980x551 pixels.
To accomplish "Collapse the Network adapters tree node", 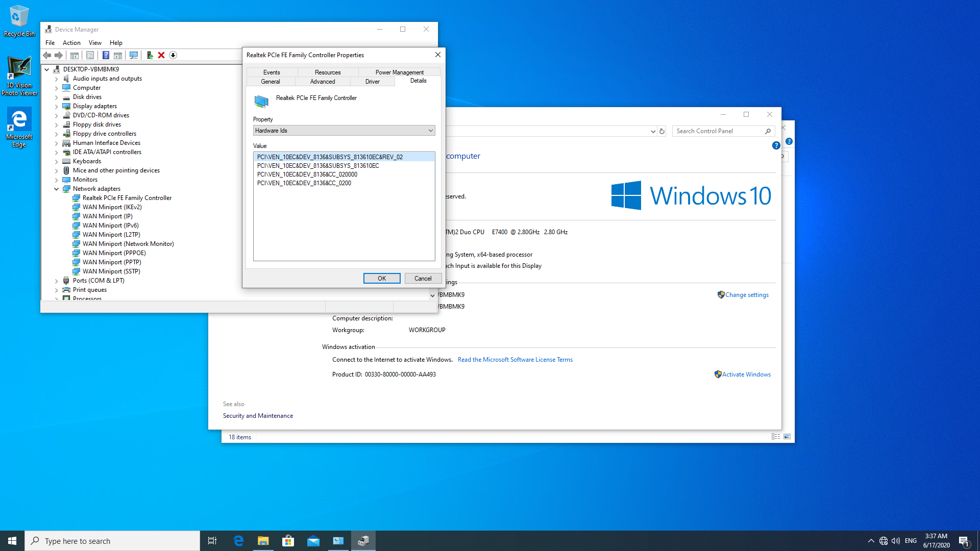I will (x=57, y=189).
